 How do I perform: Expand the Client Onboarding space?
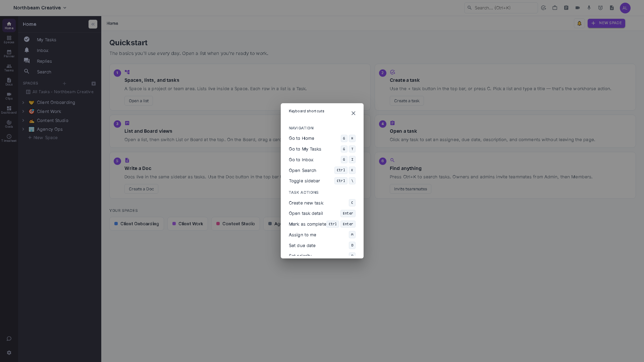click(23, 103)
